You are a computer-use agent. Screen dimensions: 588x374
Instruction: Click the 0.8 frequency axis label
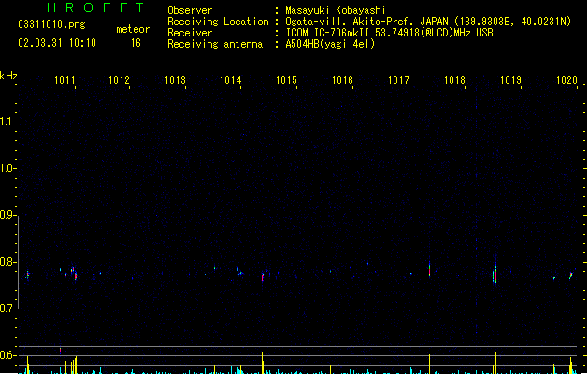[7, 262]
